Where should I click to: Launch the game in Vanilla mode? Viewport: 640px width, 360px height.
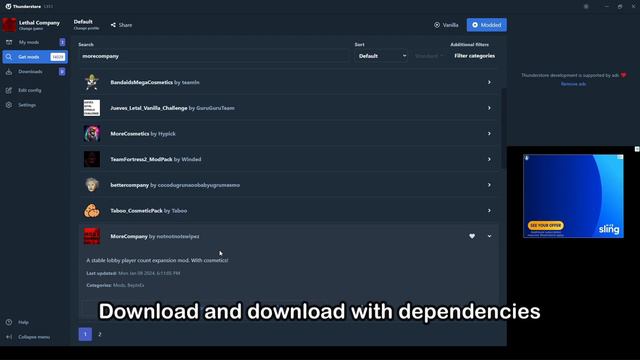(x=446, y=25)
